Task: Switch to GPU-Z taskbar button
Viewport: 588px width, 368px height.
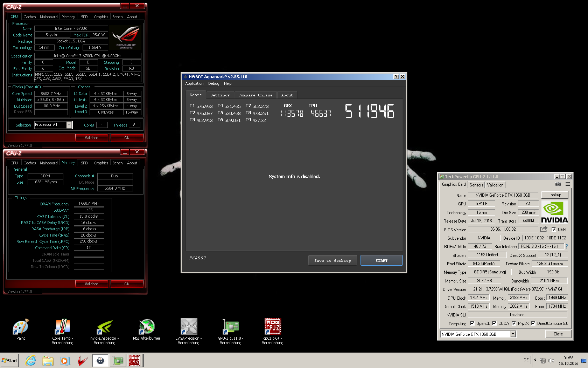Action: tap(118, 360)
